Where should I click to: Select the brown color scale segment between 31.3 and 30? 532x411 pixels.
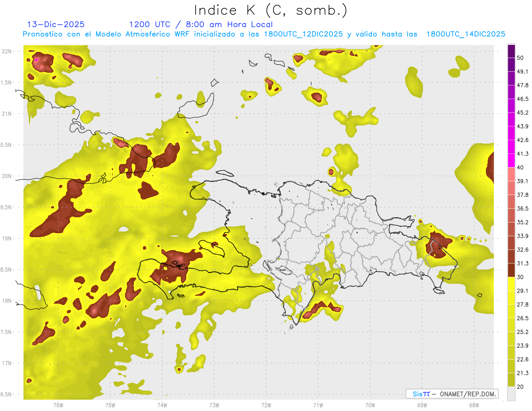tap(511, 270)
